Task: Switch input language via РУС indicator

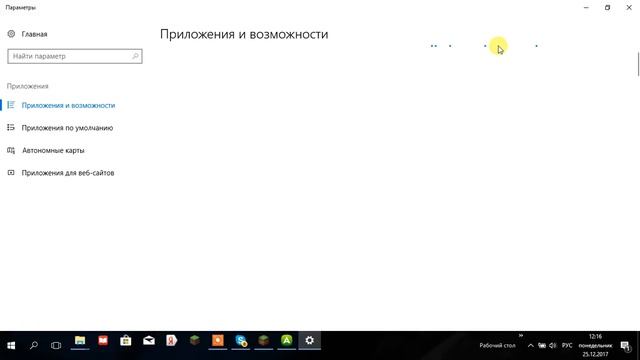Action: tap(567, 346)
